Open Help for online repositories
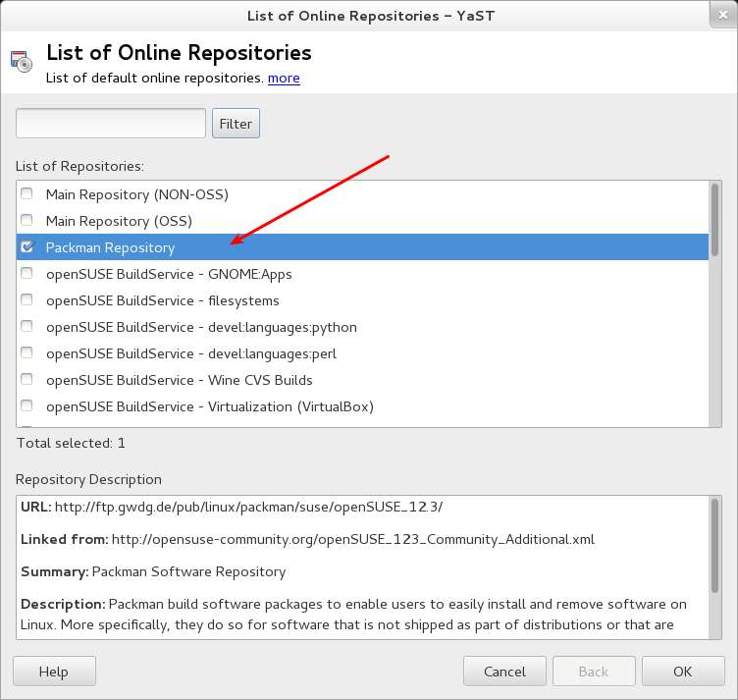Screen dimensions: 738x700 click(54, 672)
